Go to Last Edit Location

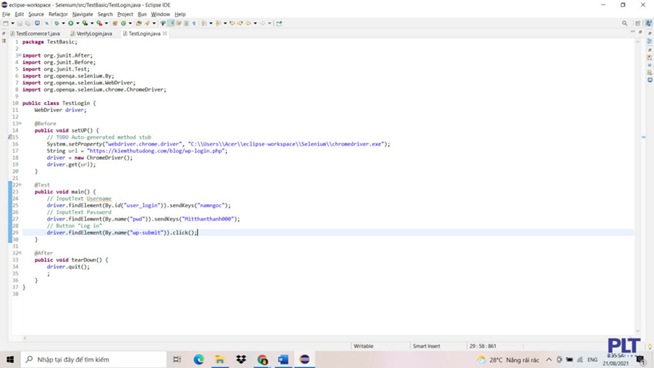[232, 23]
